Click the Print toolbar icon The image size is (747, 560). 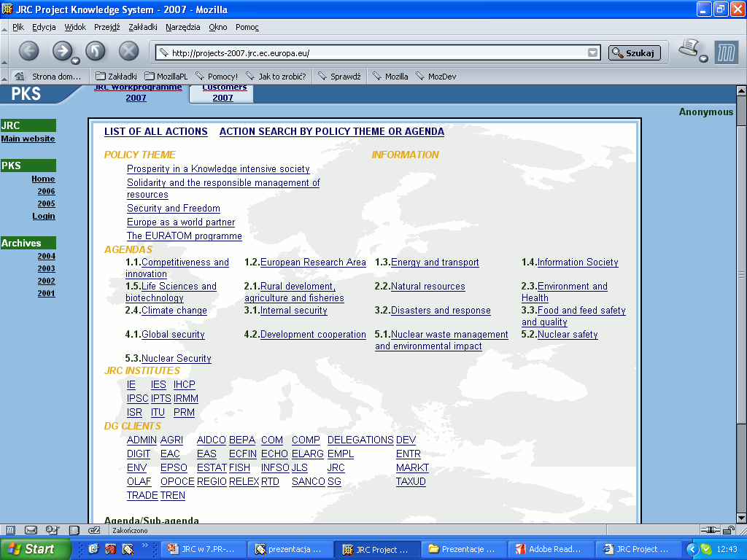pyautogui.click(x=689, y=48)
